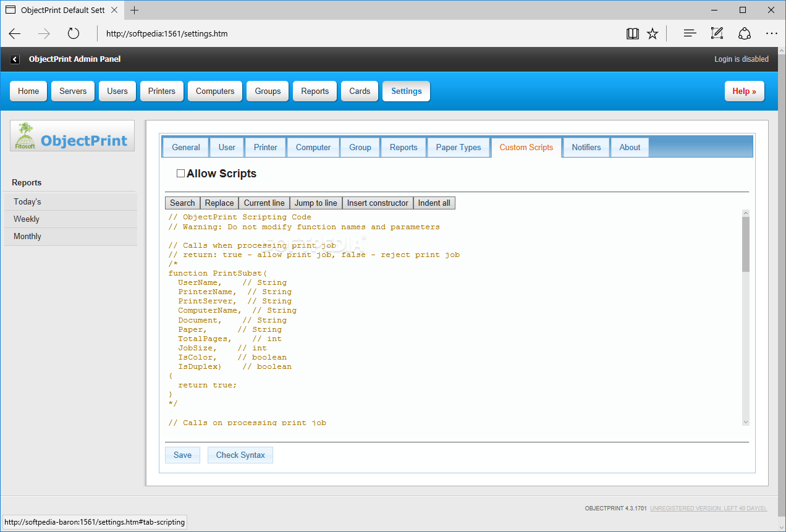
Task: Click the script editor scrollbar thumb
Action: tap(745, 244)
